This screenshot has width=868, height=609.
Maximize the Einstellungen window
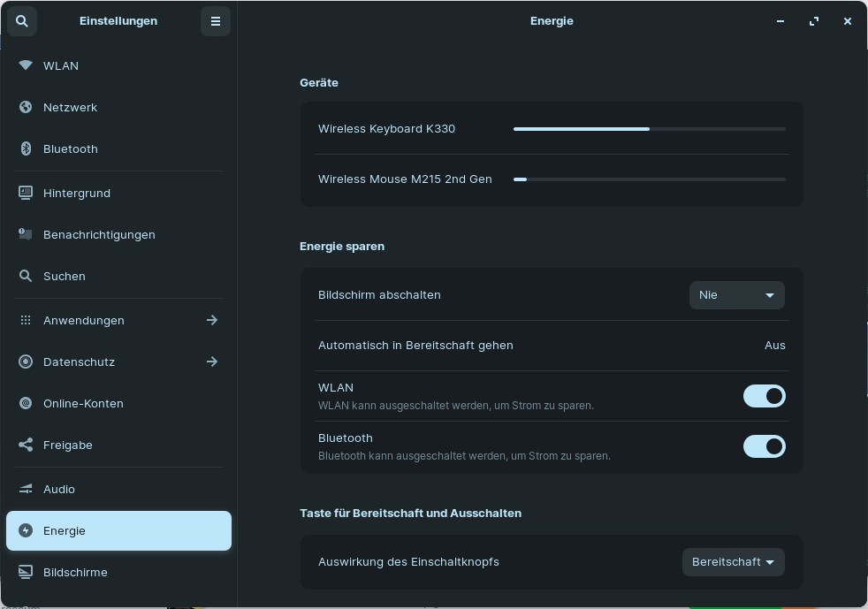(x=814, y=21)
